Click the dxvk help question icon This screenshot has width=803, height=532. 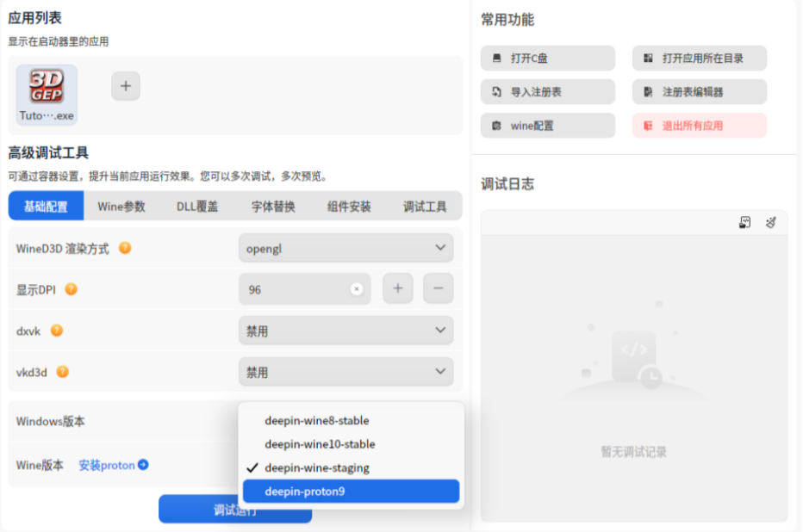click(x=57, y=331)
